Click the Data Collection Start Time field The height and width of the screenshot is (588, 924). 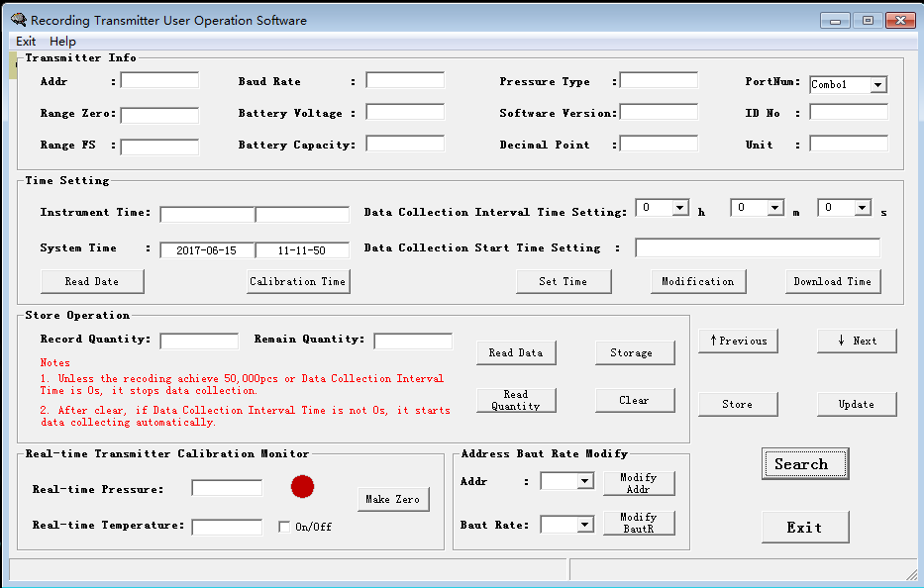point(758,248)
